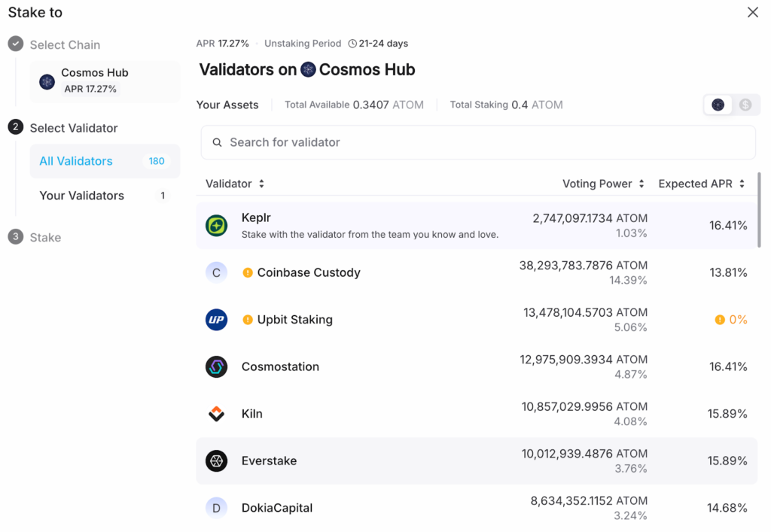Click the Everstake validator logo
Screen dimensions: 771x532
pyautogui.click(x=216, y=461)
